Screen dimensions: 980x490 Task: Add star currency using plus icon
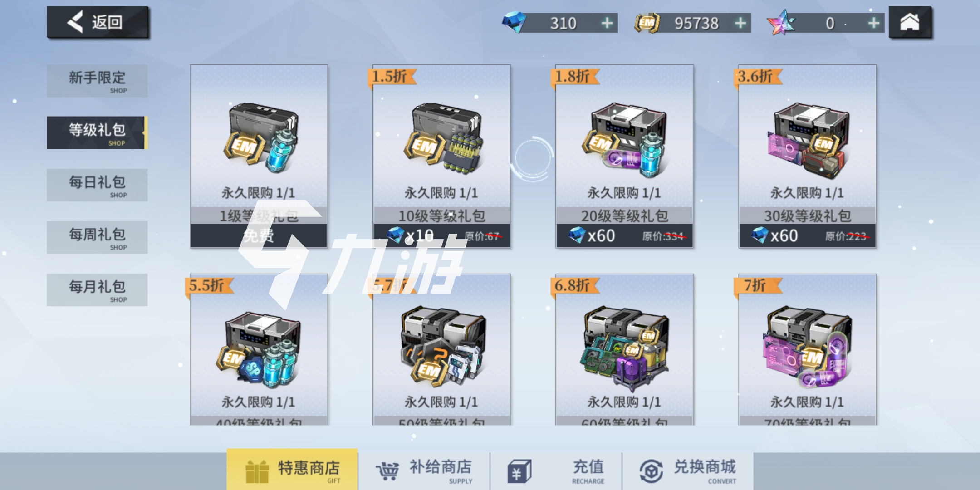pos(873,23)
